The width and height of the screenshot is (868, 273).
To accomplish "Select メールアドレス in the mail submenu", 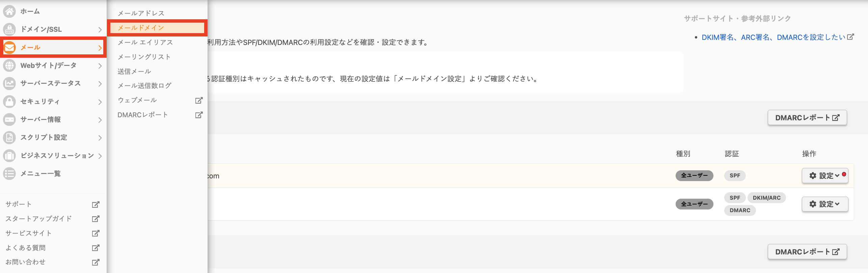I will [x=141, y=13].
